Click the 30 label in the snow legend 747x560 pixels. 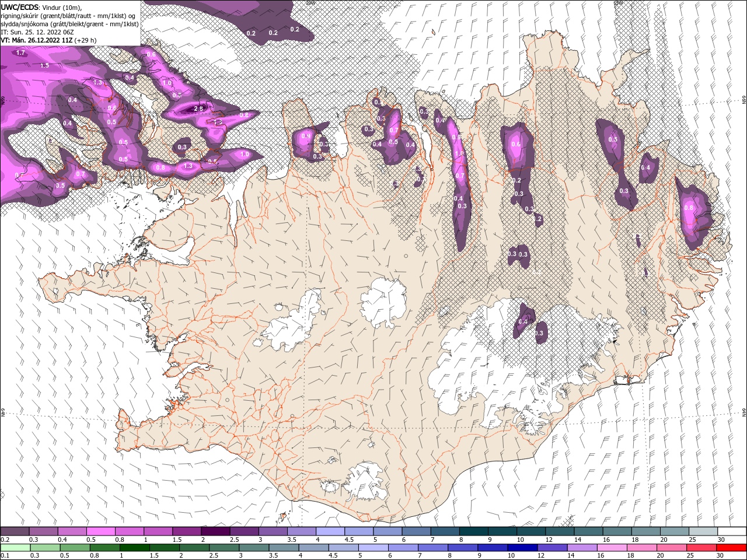coord(721,540)
